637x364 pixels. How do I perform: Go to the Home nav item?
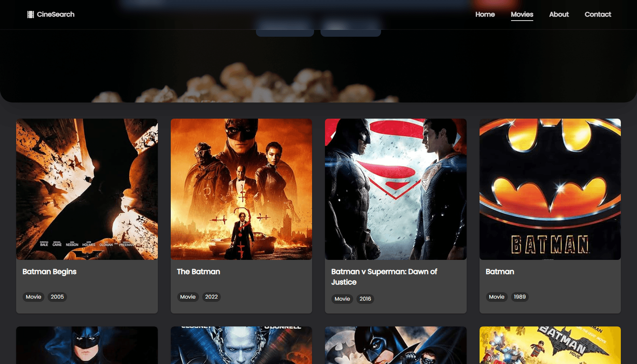(x=485, y=15)
